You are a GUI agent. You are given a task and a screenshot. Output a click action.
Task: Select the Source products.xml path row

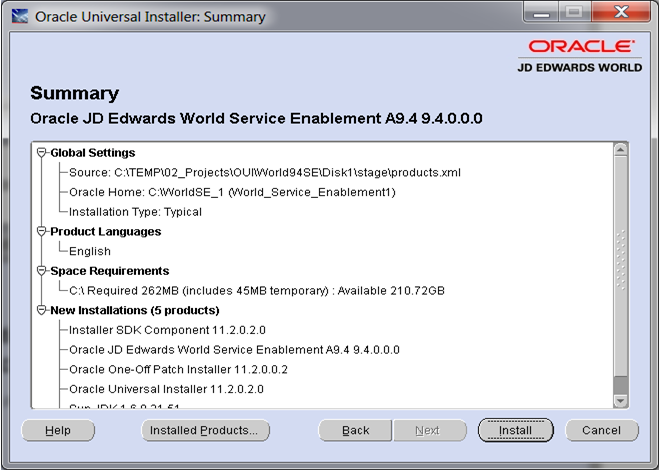265,173
